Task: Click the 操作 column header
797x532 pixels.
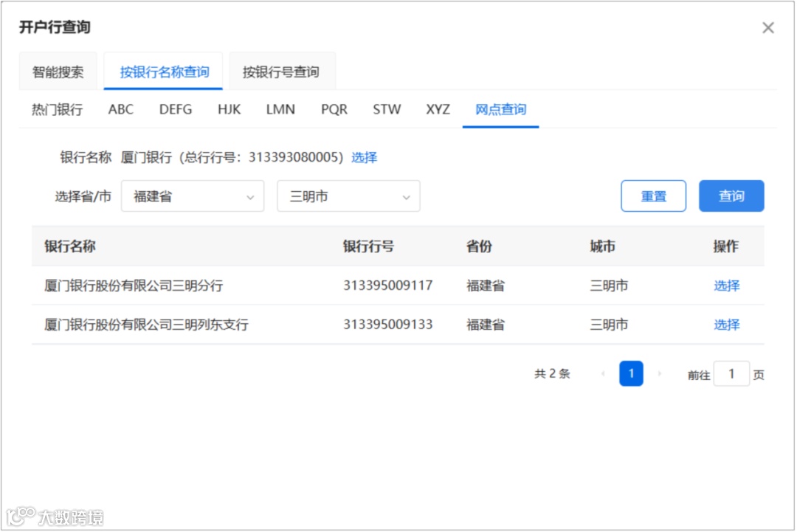Action: (726, 246)
